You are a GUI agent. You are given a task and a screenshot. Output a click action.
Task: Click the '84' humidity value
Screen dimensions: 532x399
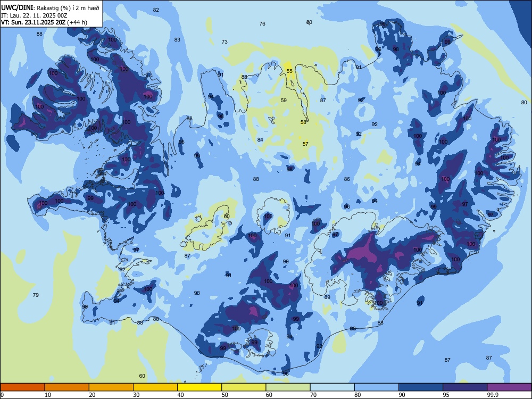point(260,140)
